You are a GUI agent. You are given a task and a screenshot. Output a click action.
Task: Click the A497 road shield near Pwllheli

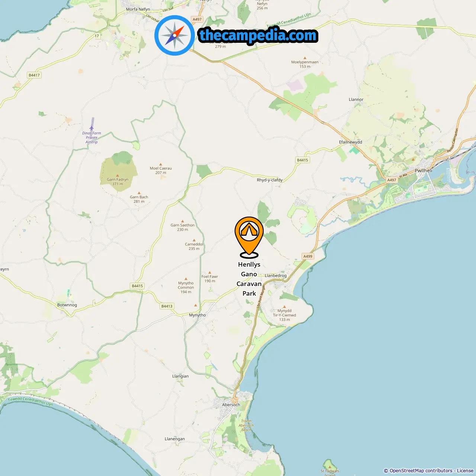coord(392,180)
